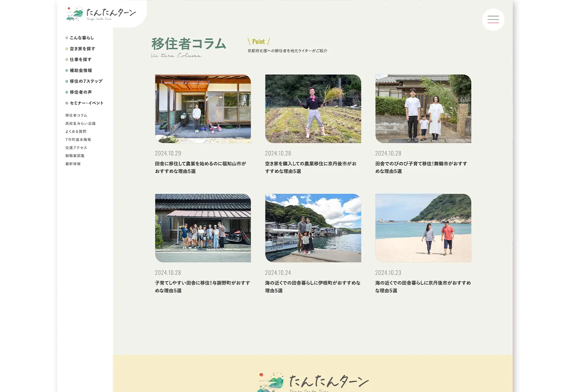
Task: Click the たんたんターン logo at top left
Action: click(101, 14)
